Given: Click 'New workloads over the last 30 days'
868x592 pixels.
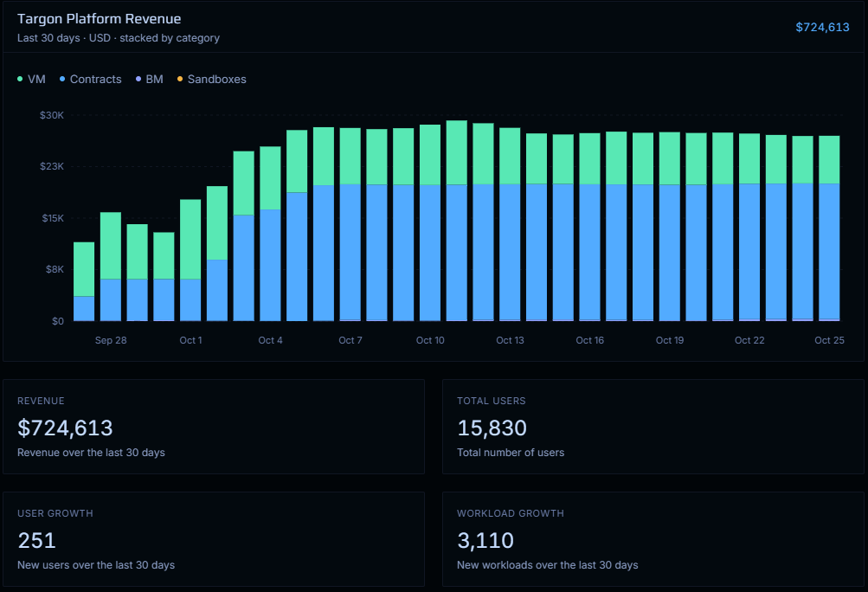Looking at the screenshot, I should [x=548, y=565].
